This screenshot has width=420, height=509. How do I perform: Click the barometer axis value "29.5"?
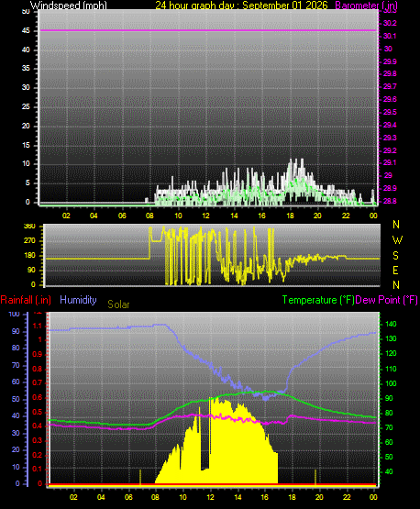pyautogui.click(x=390, y=112)
